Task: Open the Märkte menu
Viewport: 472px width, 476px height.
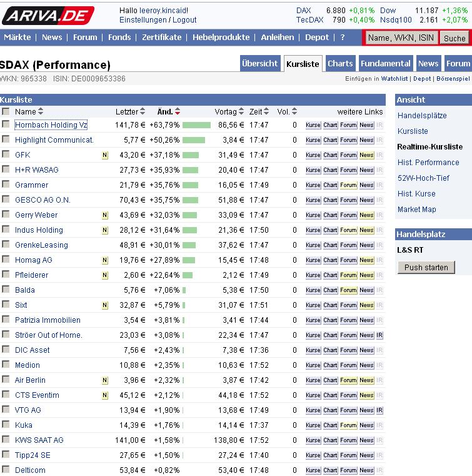Action: [18, 38]
